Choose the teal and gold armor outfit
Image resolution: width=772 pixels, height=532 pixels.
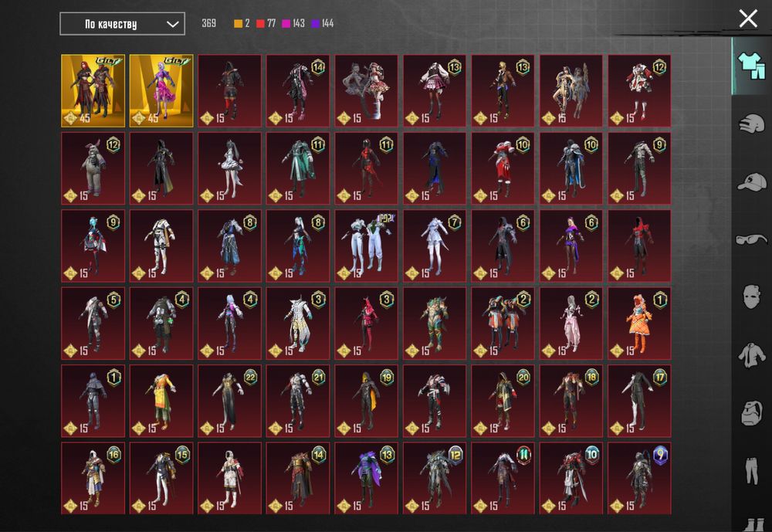click(x=435, y=324)
